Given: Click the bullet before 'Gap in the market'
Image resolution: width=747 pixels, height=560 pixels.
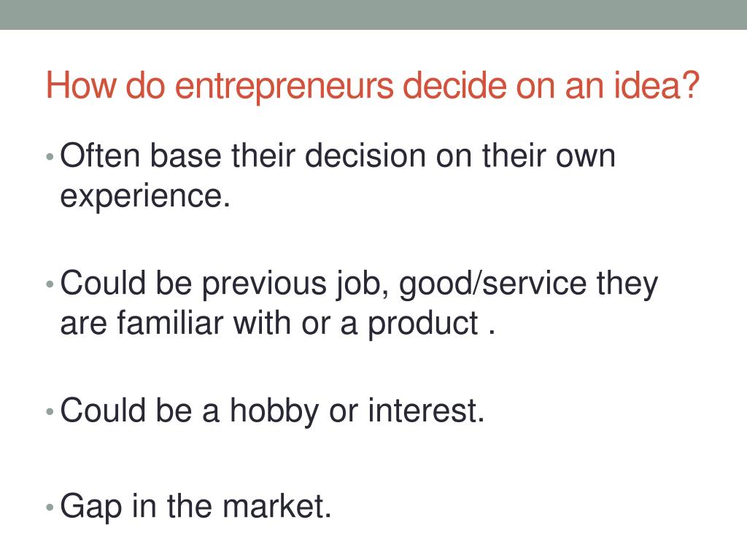Looking at the screenshot, I should (x=50, y=507).
